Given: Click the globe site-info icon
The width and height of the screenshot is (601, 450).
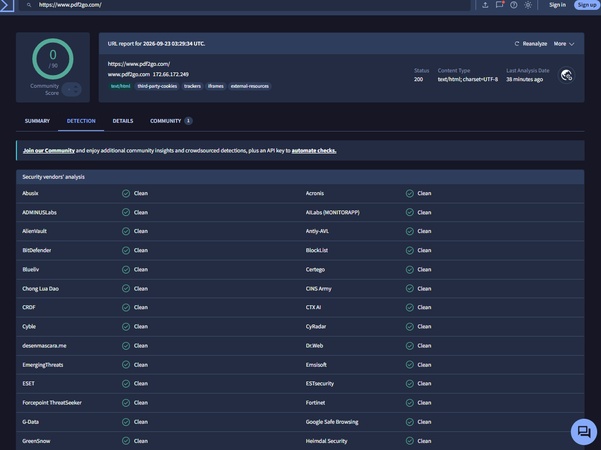Looking at the screenshot, I should pyautogui.click(x=567, y=75).
